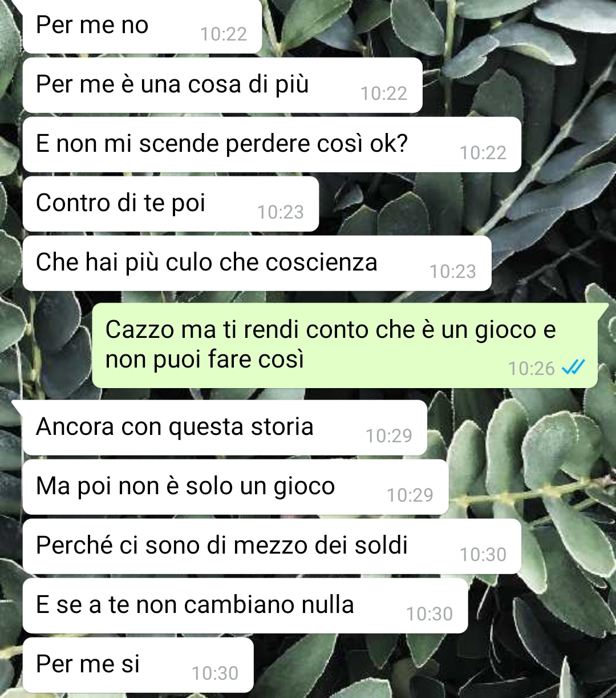Image resolution: width=616 pixels, height=698 pixels.
Task: Tap the timestamp on the 'Per me si' message
Action: coord(215,673)
